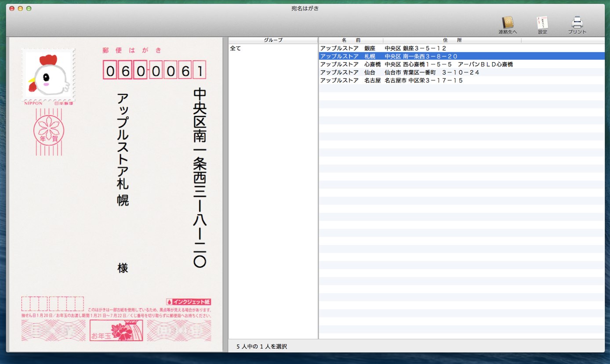This screenshot has width=610, height=364.
Task: Click the address 中央区 西心斎橋１−５−５
Action: tap(418, 64)
